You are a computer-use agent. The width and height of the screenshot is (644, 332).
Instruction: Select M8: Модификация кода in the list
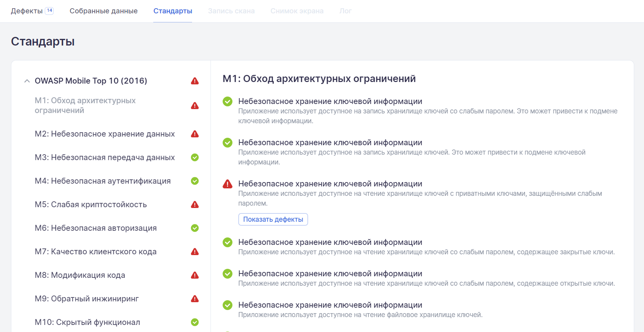click(x=80, y=275)
